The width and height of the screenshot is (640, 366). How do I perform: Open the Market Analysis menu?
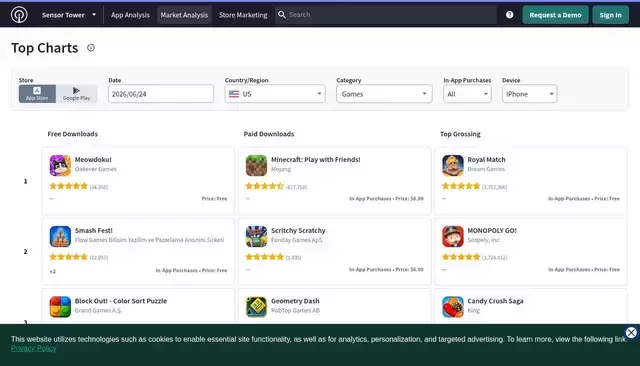(x=184, y=15)
